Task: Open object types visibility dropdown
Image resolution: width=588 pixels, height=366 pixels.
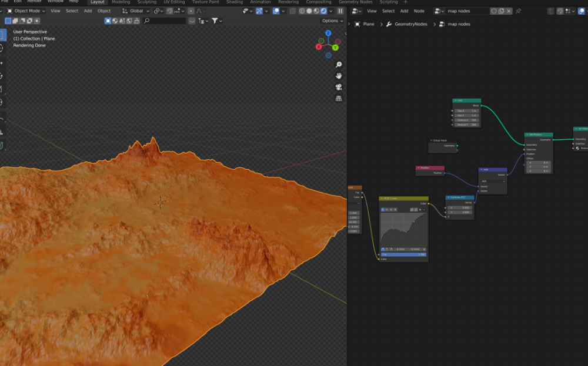Action: tap(247, 11)
